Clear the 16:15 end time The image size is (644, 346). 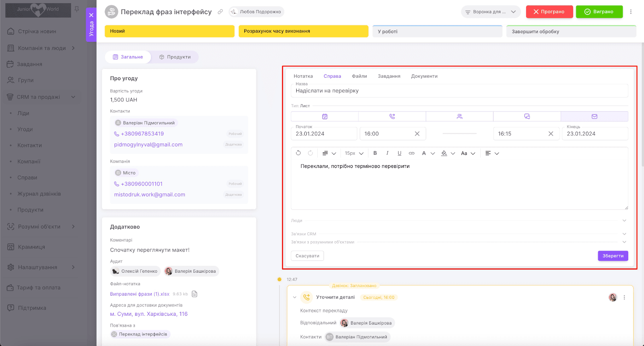point(551,134)
